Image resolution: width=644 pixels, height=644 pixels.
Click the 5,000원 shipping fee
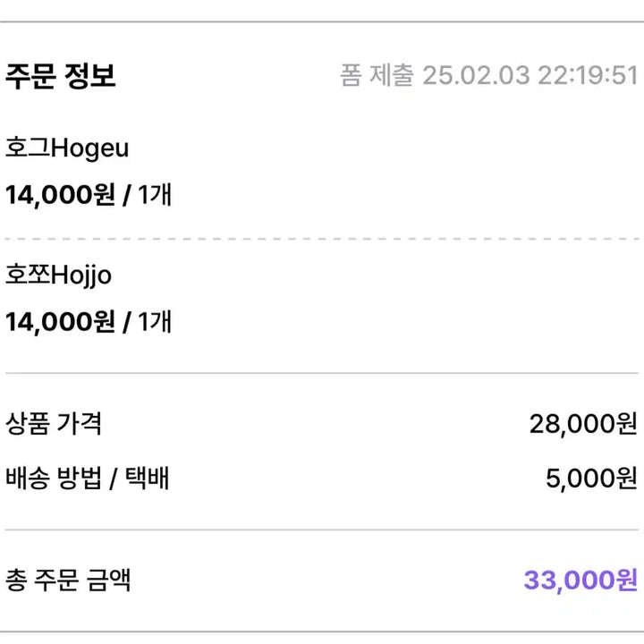tap(591, 479)
